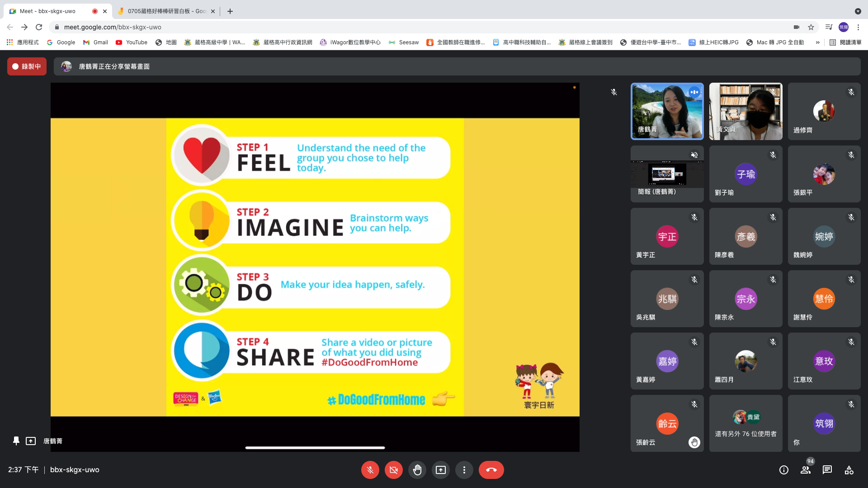Click the 錄製中 recording button
Viewport: 868px width, 488px height.
click(x=27, y=66)
